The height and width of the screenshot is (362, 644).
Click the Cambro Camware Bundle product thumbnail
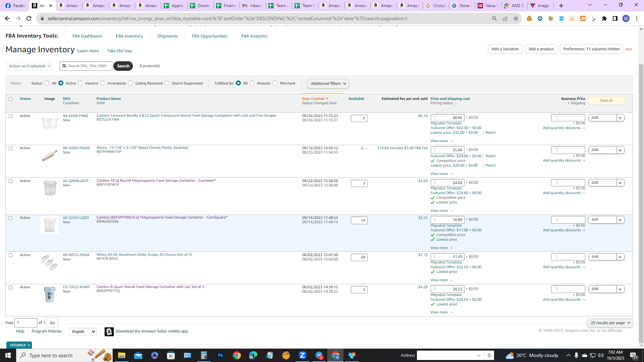click(50, 123)
